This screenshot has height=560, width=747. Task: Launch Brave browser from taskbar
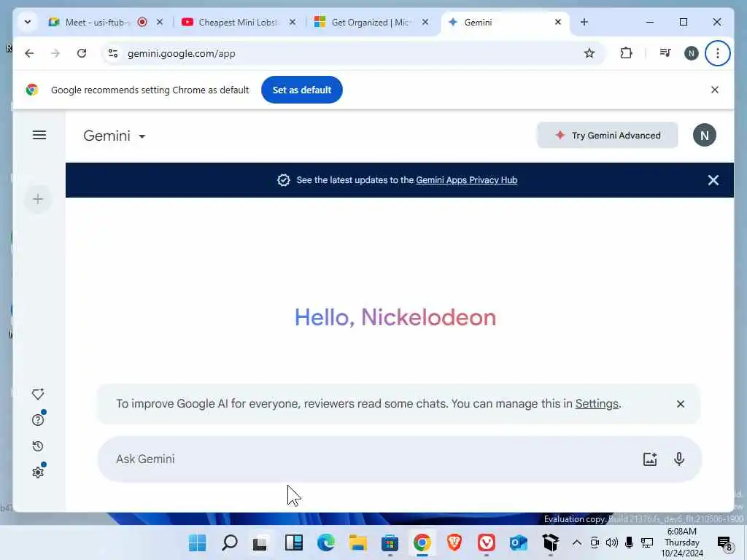tap(454, 542)
